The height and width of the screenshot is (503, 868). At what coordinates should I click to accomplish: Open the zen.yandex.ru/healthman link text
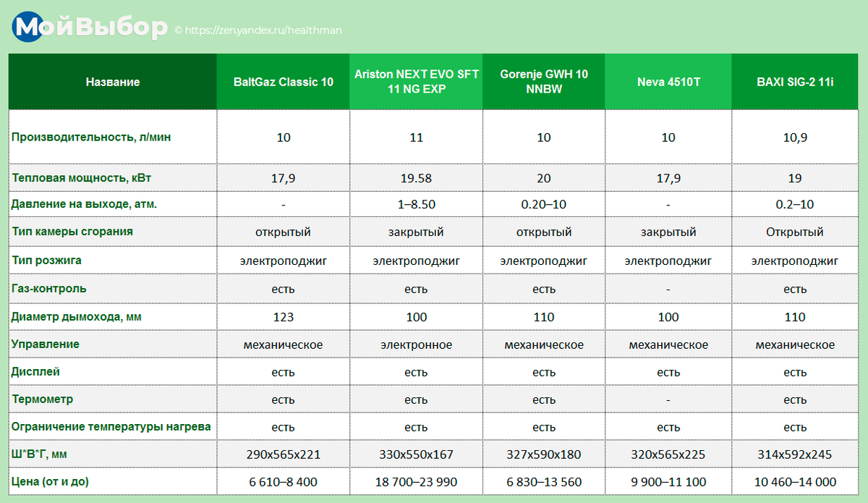point(263,30)
